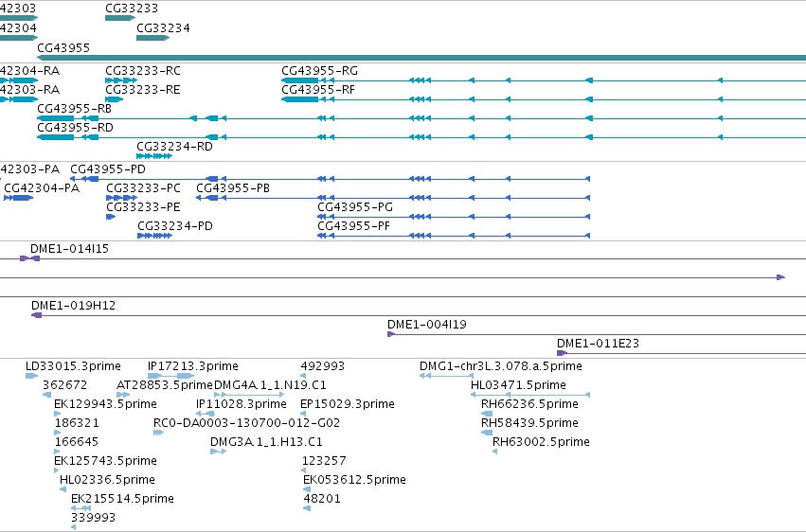
Task: Select transcript CG43955-RD
Action: tap(421, 137)
